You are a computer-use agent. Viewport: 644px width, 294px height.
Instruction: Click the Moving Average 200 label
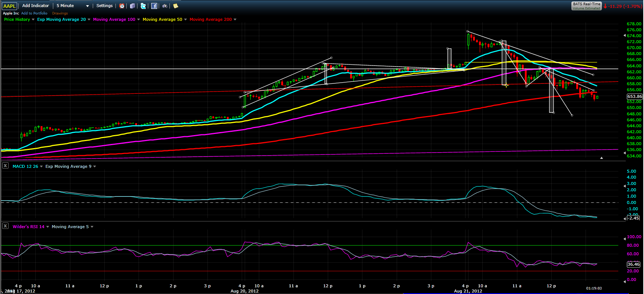211,19
